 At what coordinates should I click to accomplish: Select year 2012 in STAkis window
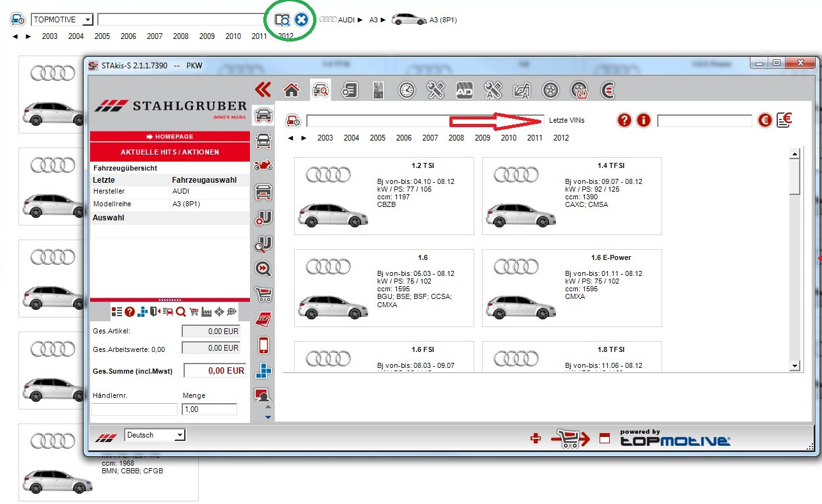click(x=561, y=138)
